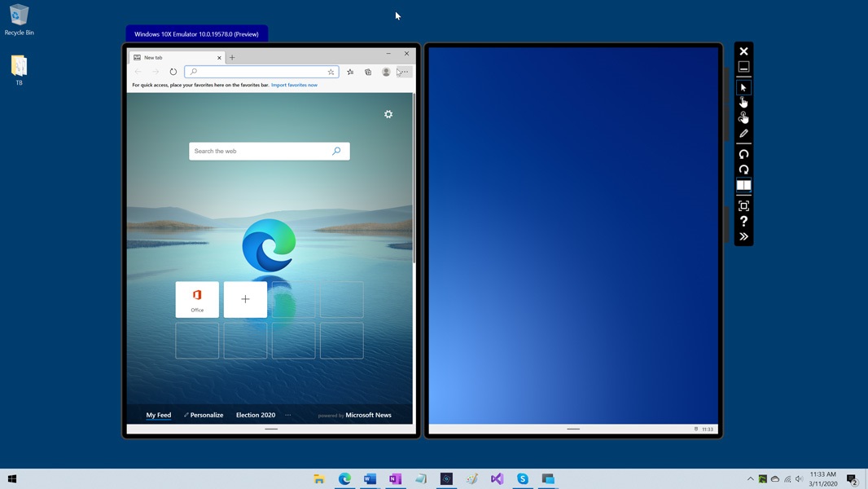Open Edge Settings and more menu
The height and width of the screenshot is (489, 868).
[x=405, y=72]
